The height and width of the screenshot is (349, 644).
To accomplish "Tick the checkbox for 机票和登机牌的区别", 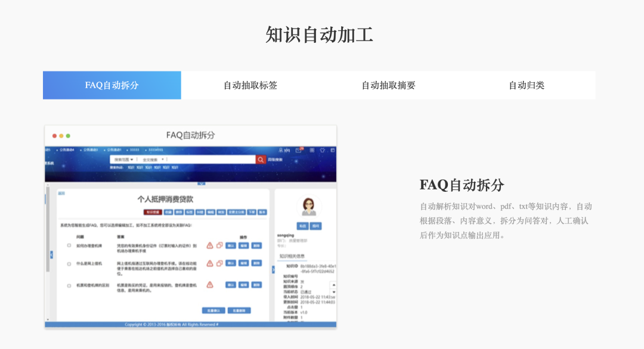I will point(69,285).
